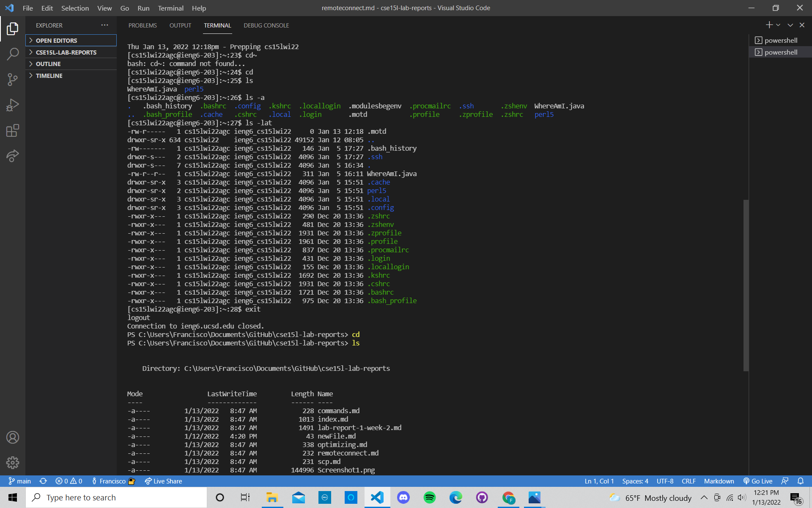Open File Explorer from taskbar

click(272, 497)
